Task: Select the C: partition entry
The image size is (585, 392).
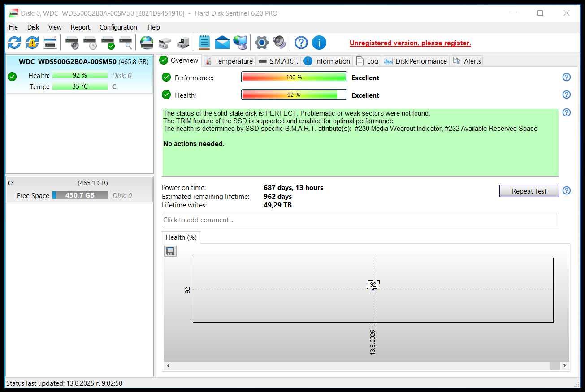Action: (79, 190)
